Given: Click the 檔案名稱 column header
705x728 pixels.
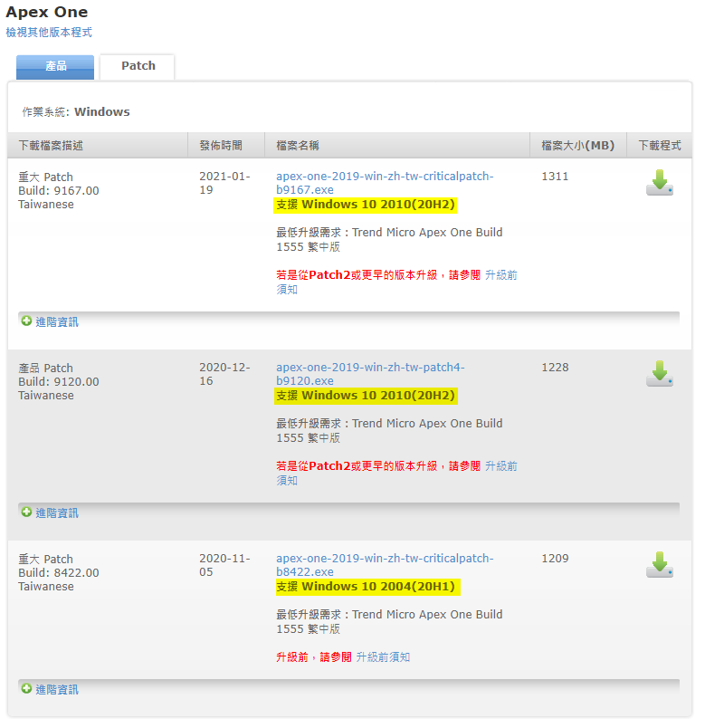Looking at the screenshot, I should 298,145.
